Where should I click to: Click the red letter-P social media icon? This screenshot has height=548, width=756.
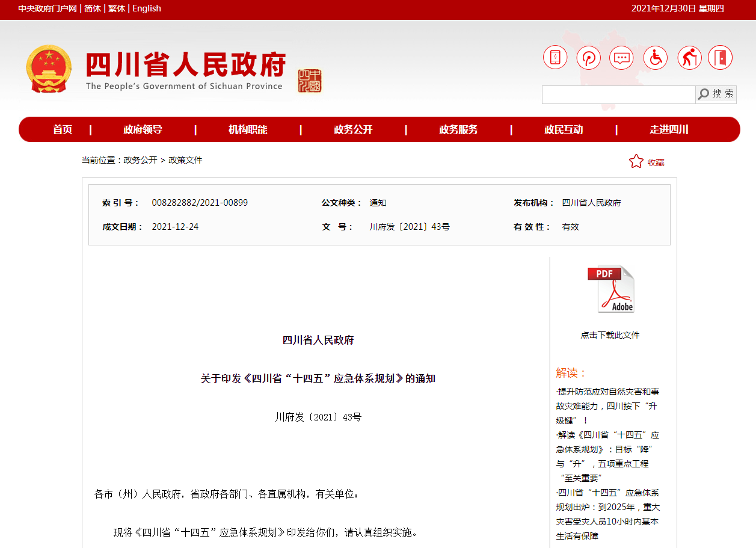tap(588, 57)
